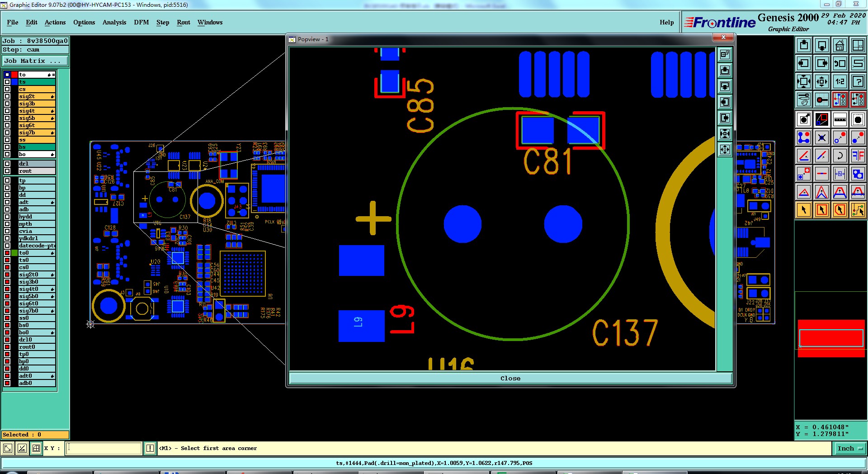Image resolution: width=868 pixels, height=474 pixels.
Task: Click the pan left icon in right toolbar
Action: point(804,63)
